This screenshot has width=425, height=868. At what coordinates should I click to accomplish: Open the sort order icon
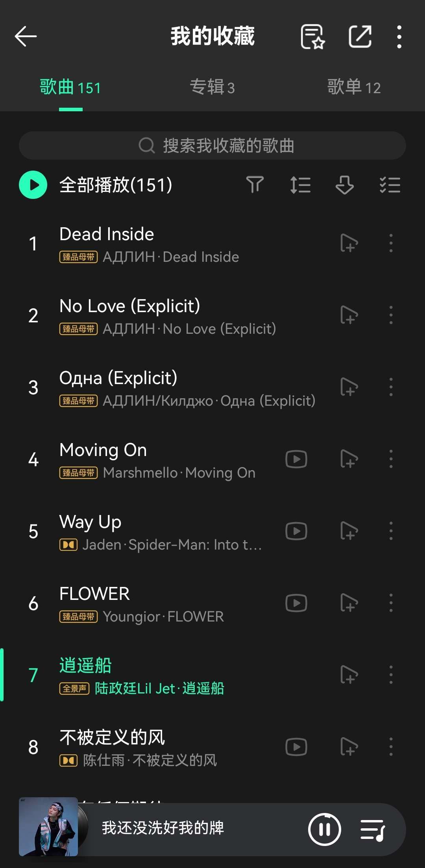coord(300,185)
